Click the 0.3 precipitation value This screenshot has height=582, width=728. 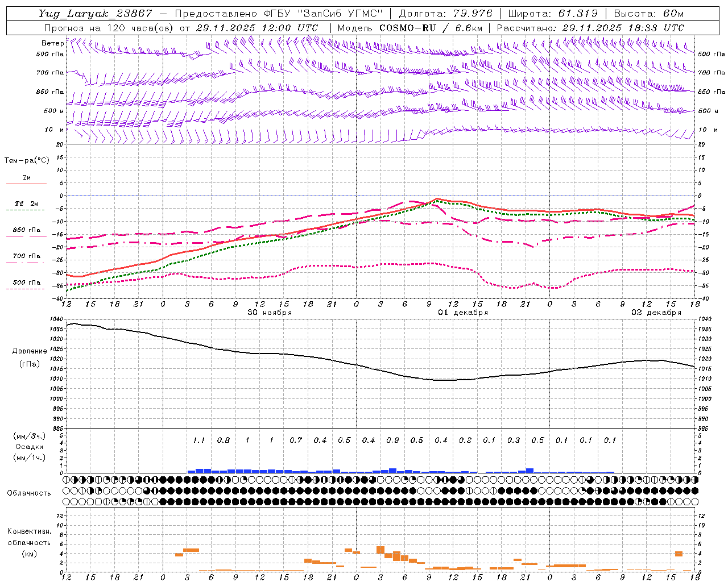coord(513,440)
